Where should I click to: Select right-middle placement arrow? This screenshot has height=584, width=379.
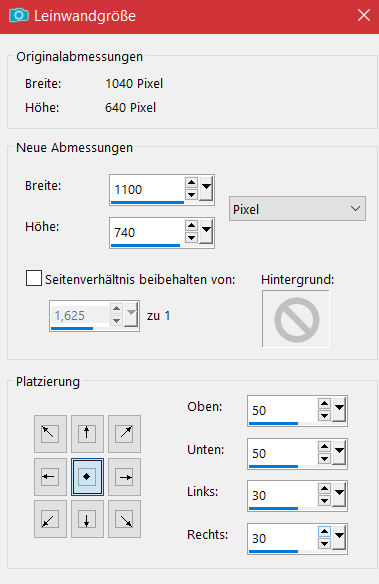coord(124,477)
